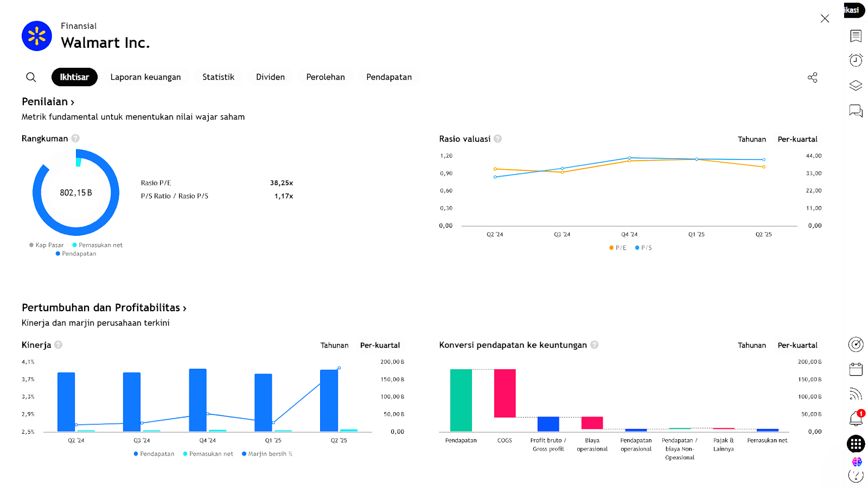Set Konversi pendapatan chart to Per-kuartal
The image size is (868, 488).
(797, 345)
